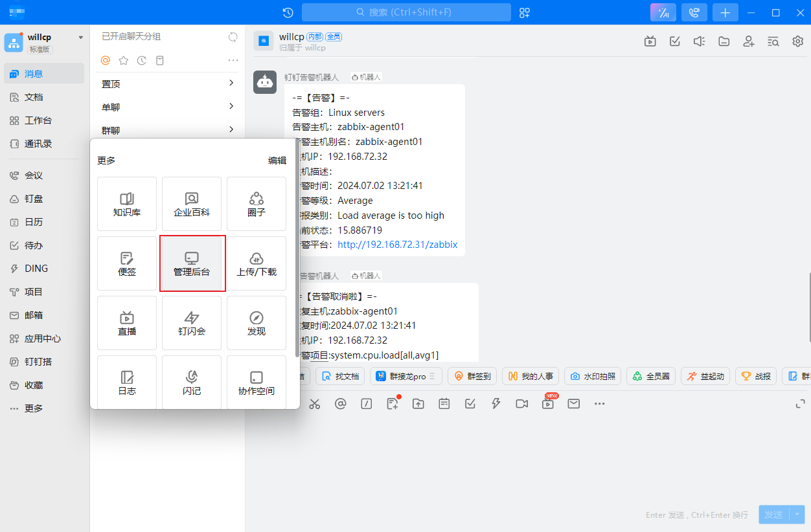
Task: Click 编辑 in the more panel header
Action: (277, 161)
